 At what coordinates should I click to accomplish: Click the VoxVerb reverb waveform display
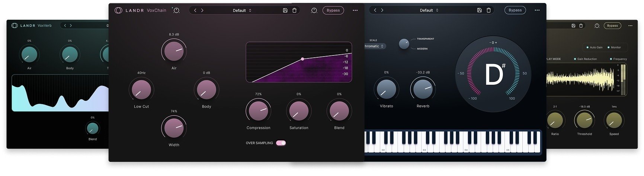(61, 93)
